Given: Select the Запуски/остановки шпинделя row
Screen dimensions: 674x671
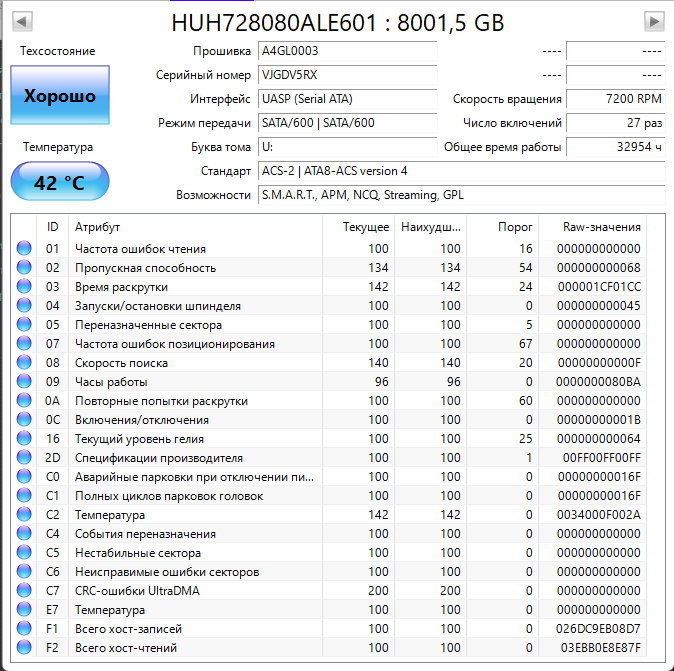Looking at the screenshot, I should pyautogui.click(x=329, y=306).
